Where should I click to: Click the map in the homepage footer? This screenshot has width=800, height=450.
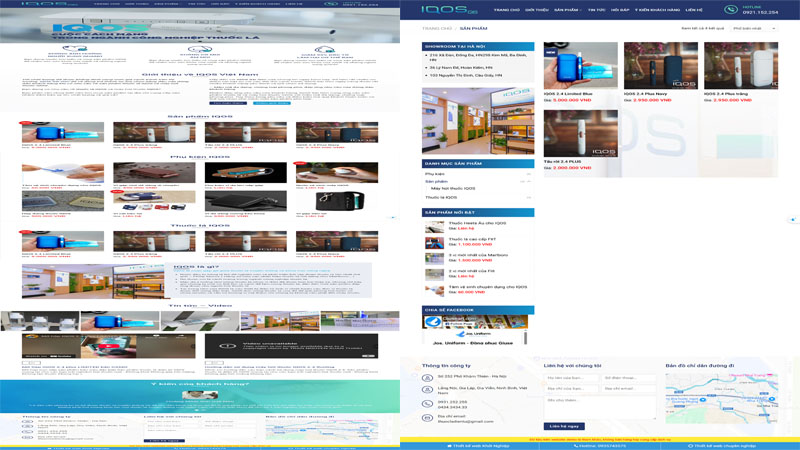coord(321,430)
